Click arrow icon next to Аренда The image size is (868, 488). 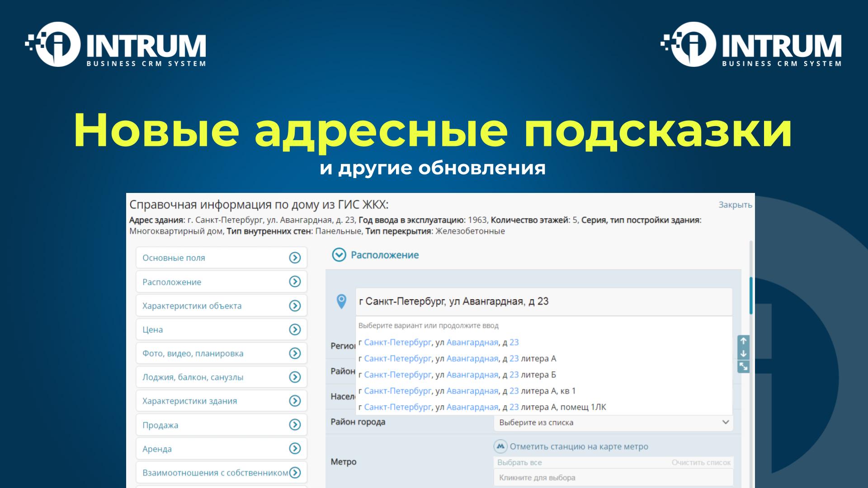coord(295,449)
